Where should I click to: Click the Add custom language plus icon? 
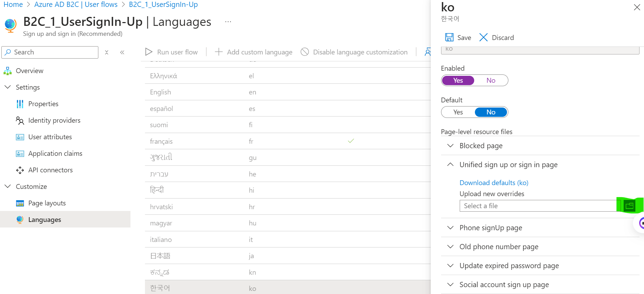218,52
